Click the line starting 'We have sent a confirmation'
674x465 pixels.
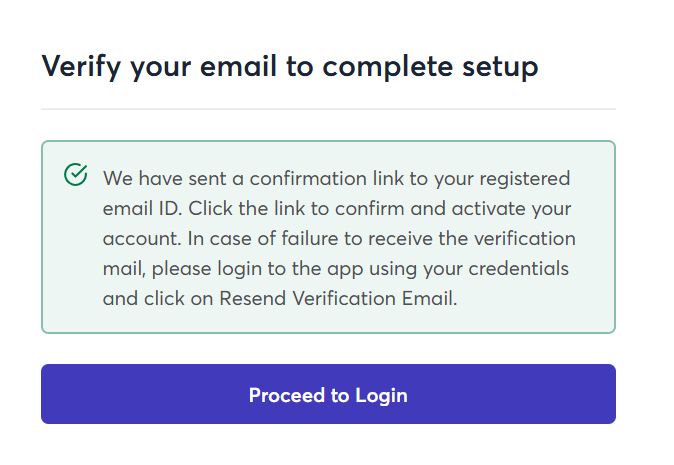336,179
